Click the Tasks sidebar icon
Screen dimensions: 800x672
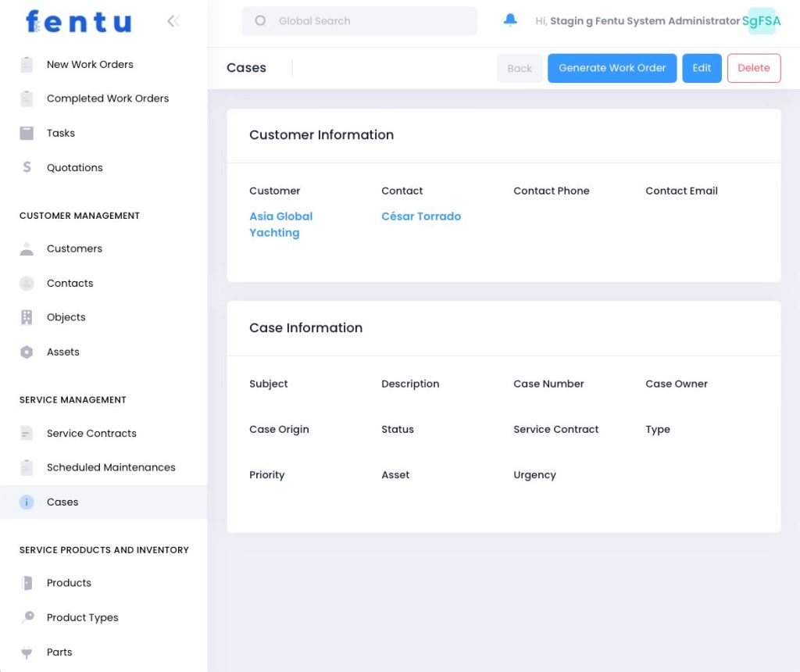(x=27, y=133)
